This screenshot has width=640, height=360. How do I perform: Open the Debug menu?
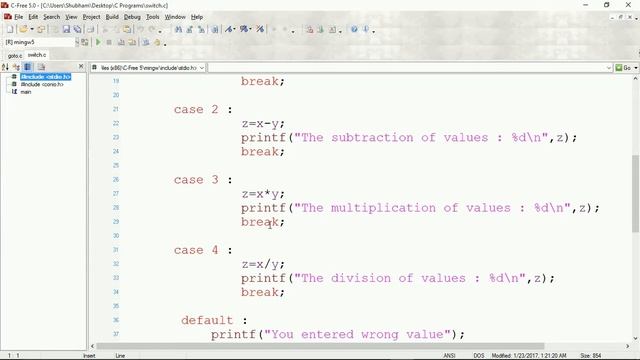pyautogui.click(x=132, y=17)
